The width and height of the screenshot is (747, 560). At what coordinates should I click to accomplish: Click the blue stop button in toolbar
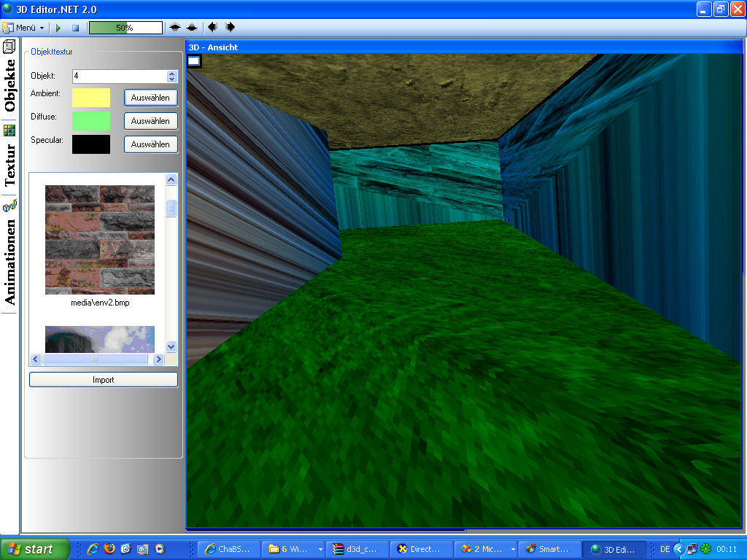click(x=75, y=28)
